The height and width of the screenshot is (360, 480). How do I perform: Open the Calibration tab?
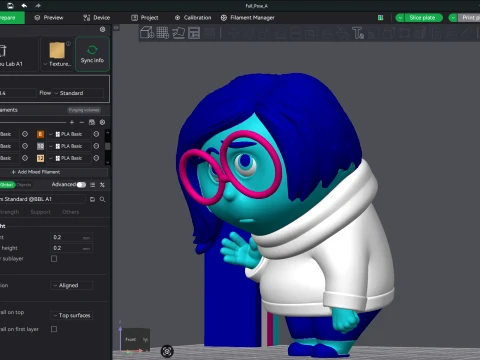[193, 18]
